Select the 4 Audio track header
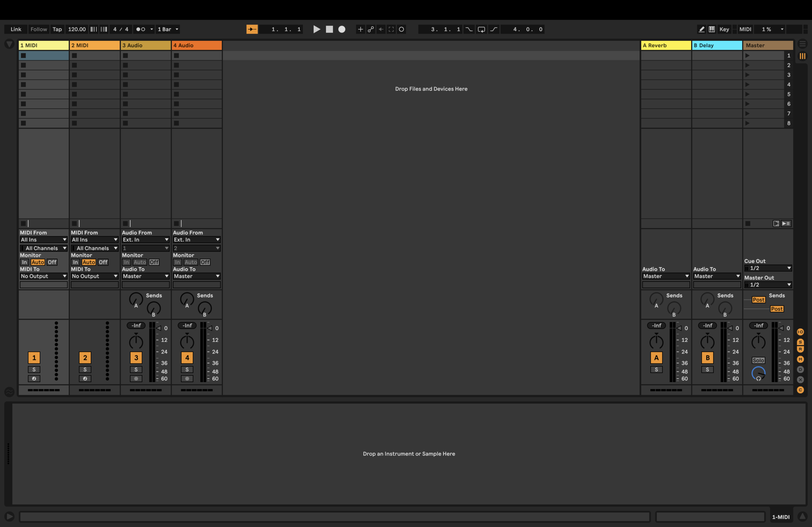 point(196,46)
